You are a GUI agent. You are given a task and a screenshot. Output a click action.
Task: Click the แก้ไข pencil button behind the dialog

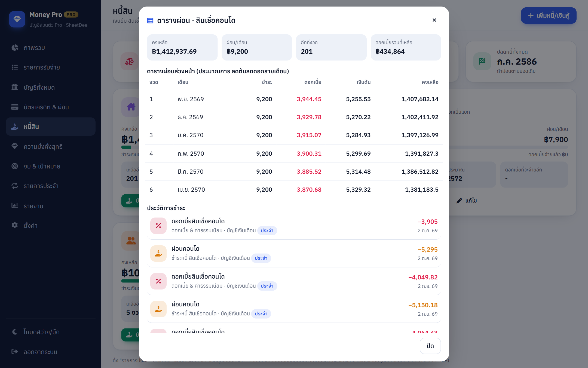467,201
